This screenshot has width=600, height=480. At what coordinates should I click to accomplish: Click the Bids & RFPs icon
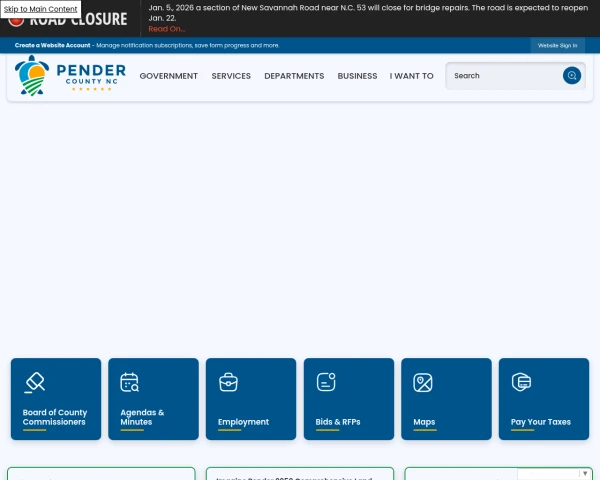point(325,382)
